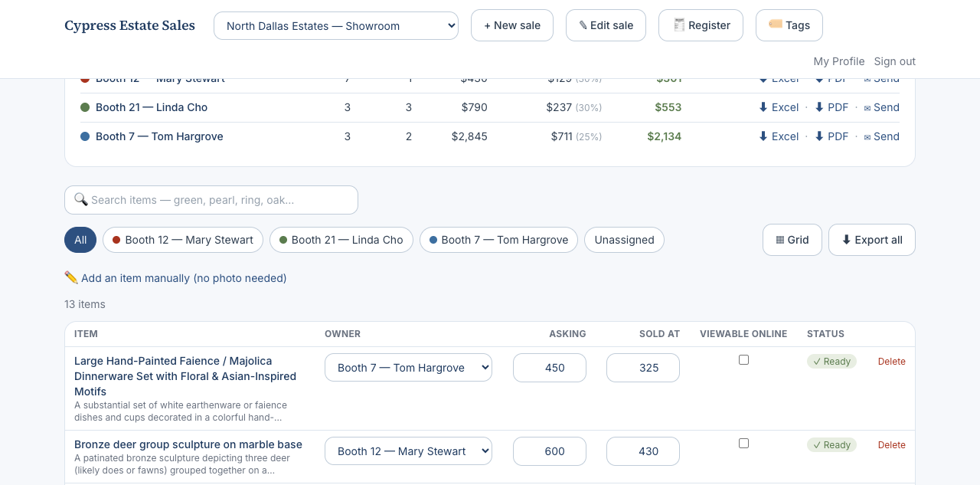This screenshot has width=980, height=485.
Task: Open owner dropdown for Bronze deer sculpture
Action: [x=408, y=451]
